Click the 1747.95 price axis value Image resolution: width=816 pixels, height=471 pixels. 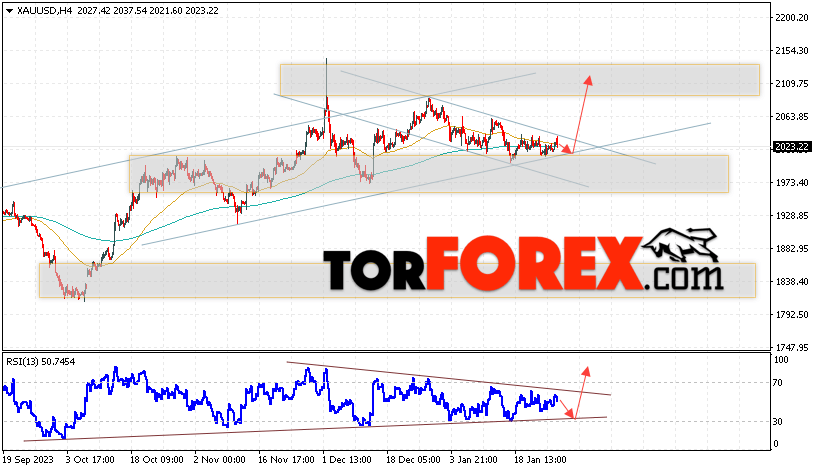792,347
